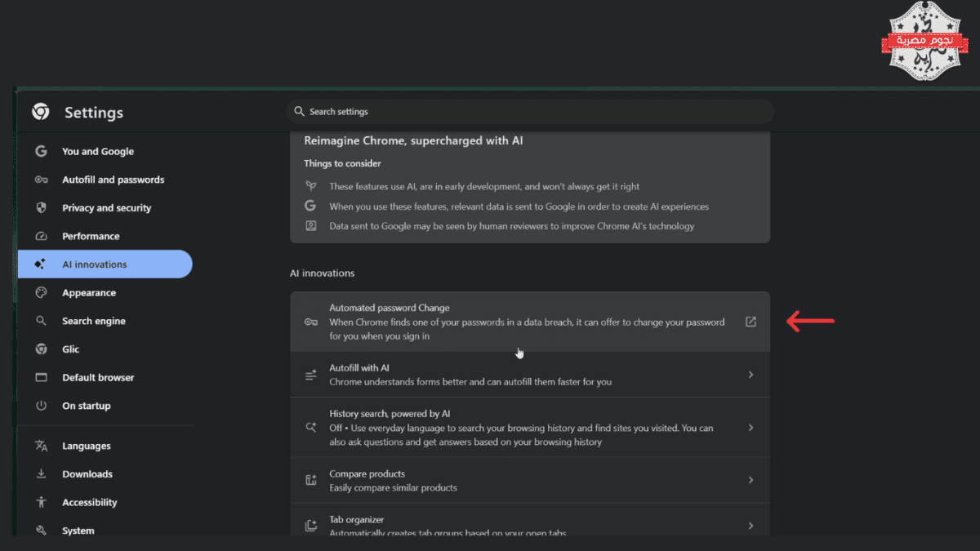Click the shield icon for Privacy and security
Image resolution: width=980 pixels, height=551 pixels.
41,207
